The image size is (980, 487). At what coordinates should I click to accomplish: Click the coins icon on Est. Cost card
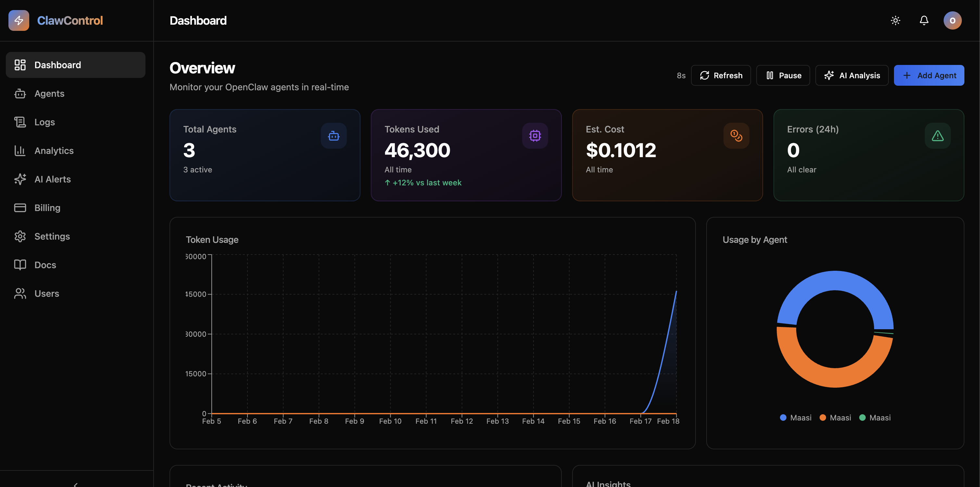click(736, 136)
